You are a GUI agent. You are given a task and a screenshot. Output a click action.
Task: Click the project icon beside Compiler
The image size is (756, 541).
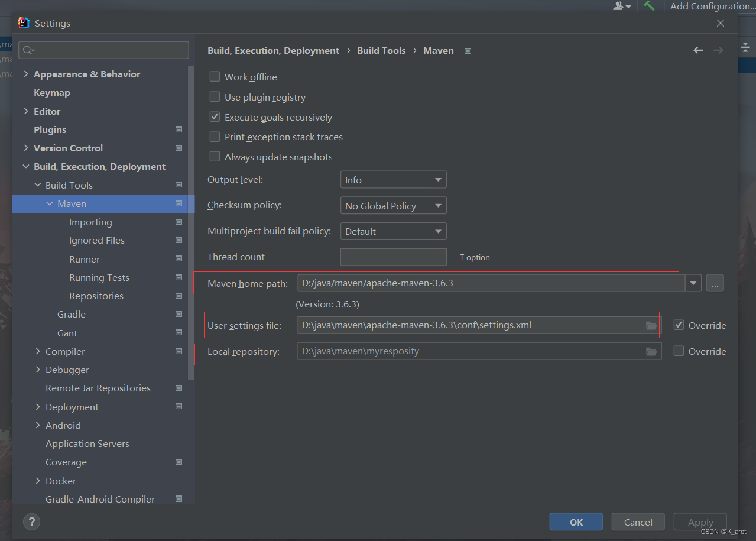coord(179,351)
